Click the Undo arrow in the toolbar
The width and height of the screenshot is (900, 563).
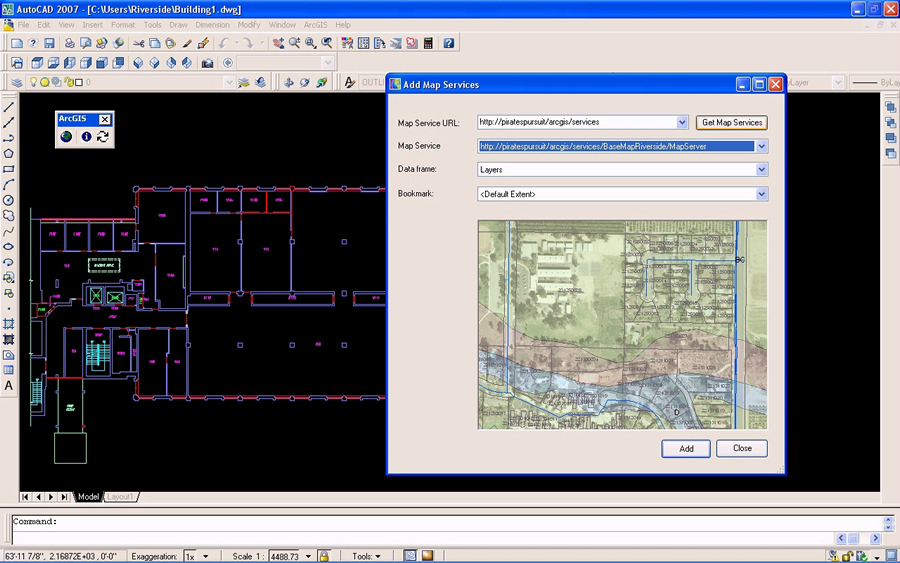pyautogui.click(x=224, y=44)
